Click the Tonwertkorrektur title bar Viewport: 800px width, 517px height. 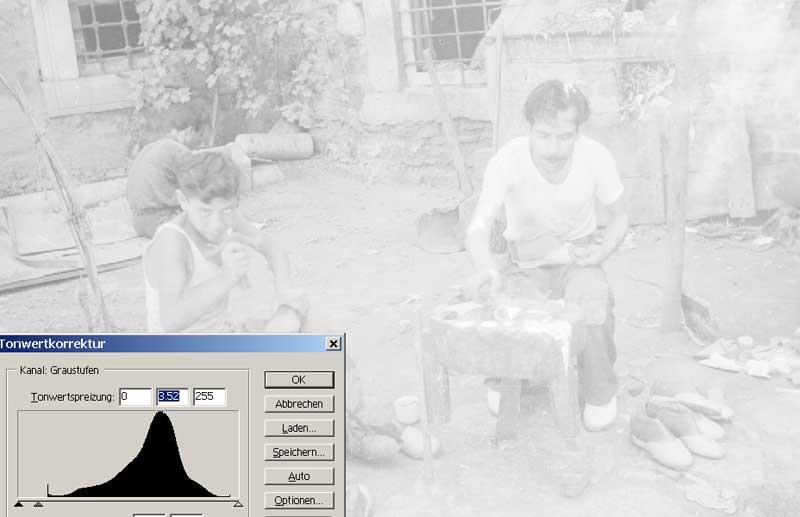coord(150,344)
